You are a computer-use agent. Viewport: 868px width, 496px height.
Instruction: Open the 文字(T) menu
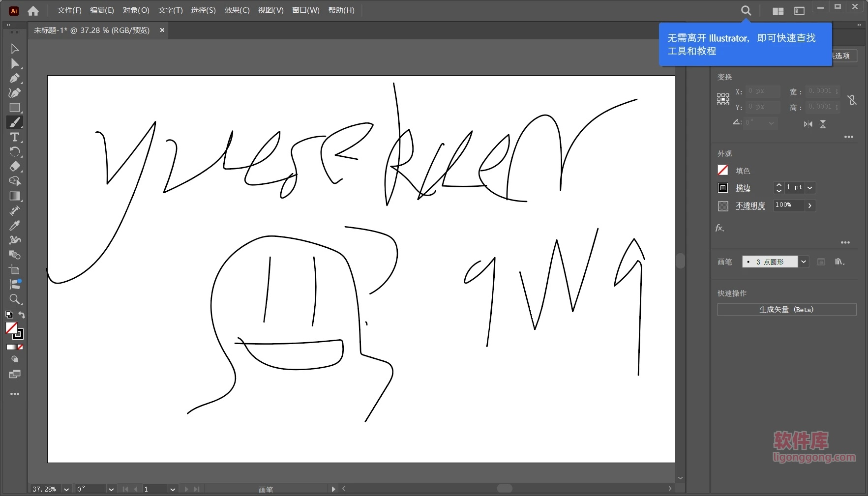coord(170,10)
